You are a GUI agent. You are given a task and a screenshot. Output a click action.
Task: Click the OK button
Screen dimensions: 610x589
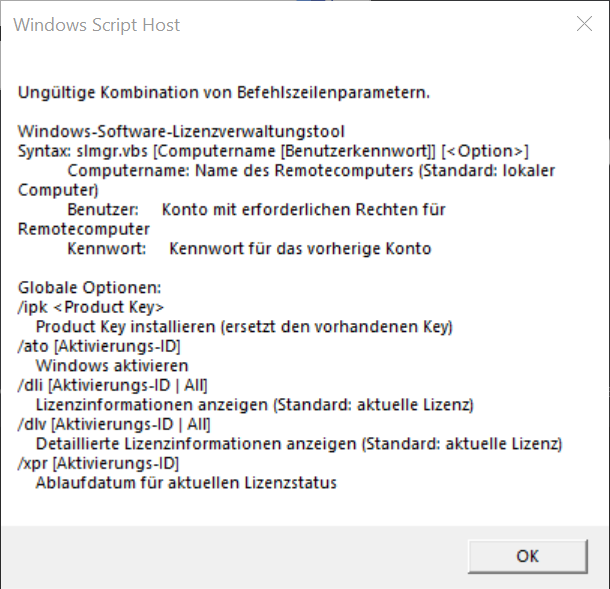pyautogui.click(x=528, y=556)
